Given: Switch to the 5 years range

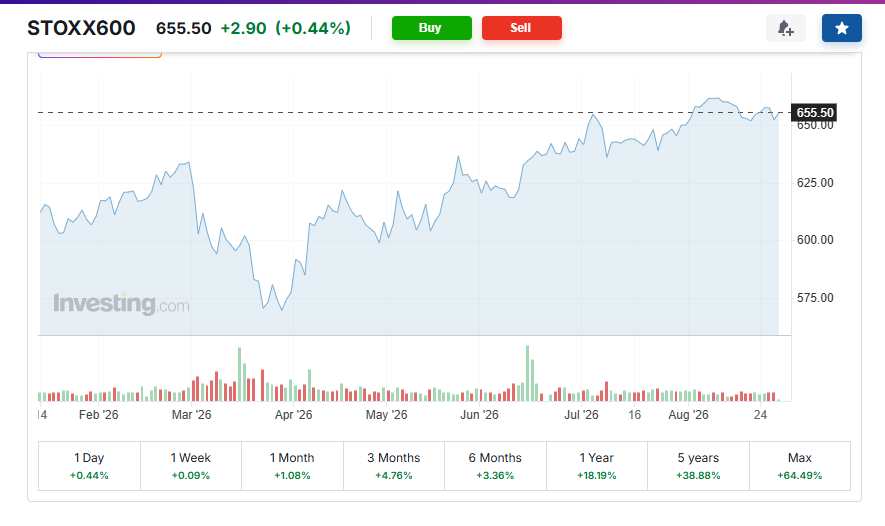Looking at the screenshot, I should pos(698,466).
